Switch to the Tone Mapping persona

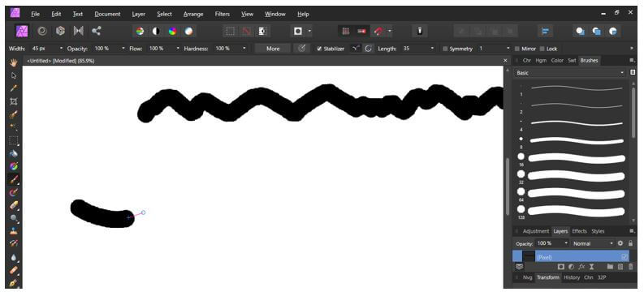click(x=78, y=31)
